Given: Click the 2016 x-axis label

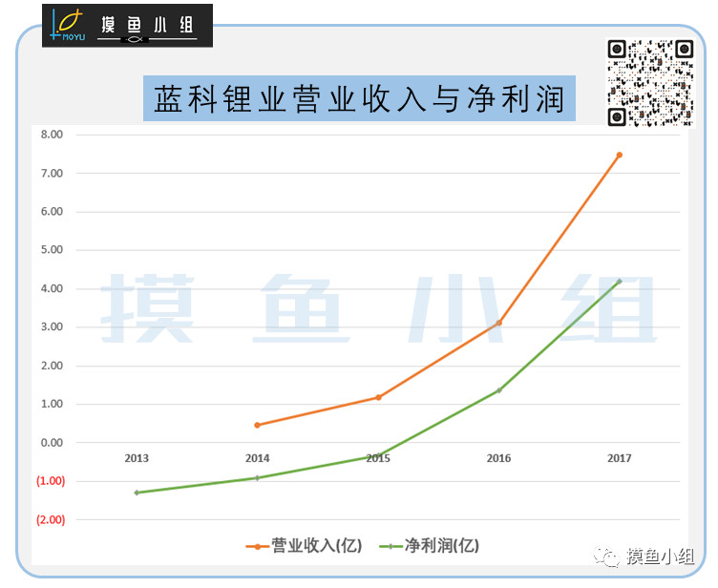Looking at the screenshot, I should pyautogui.click(x=498, y=458).
